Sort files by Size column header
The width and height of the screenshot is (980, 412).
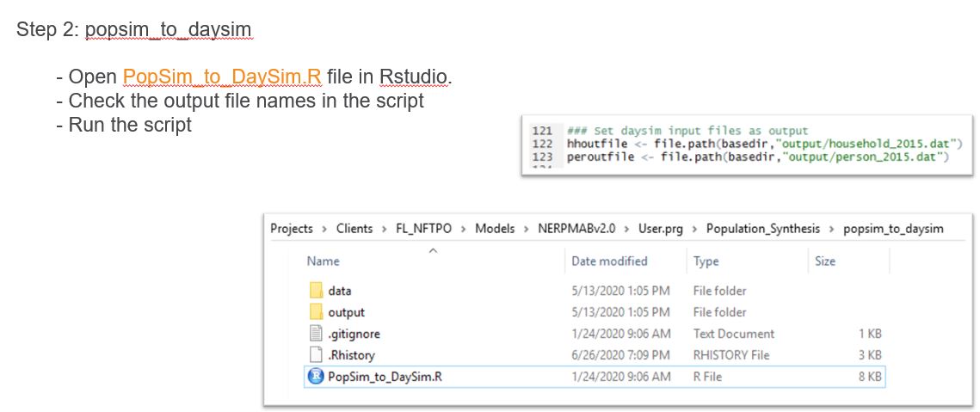click(824, 261)
